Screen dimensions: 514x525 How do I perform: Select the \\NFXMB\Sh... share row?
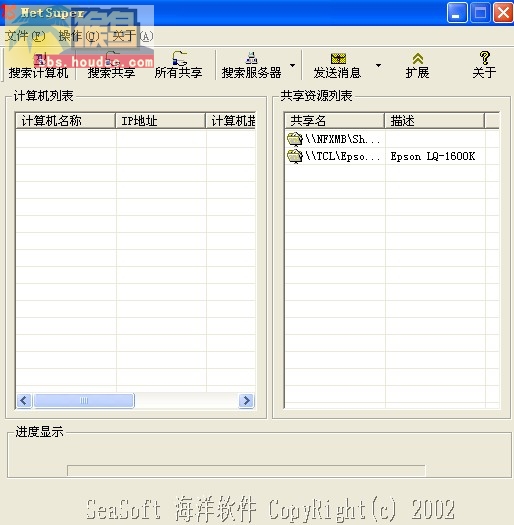coord(392,139)
